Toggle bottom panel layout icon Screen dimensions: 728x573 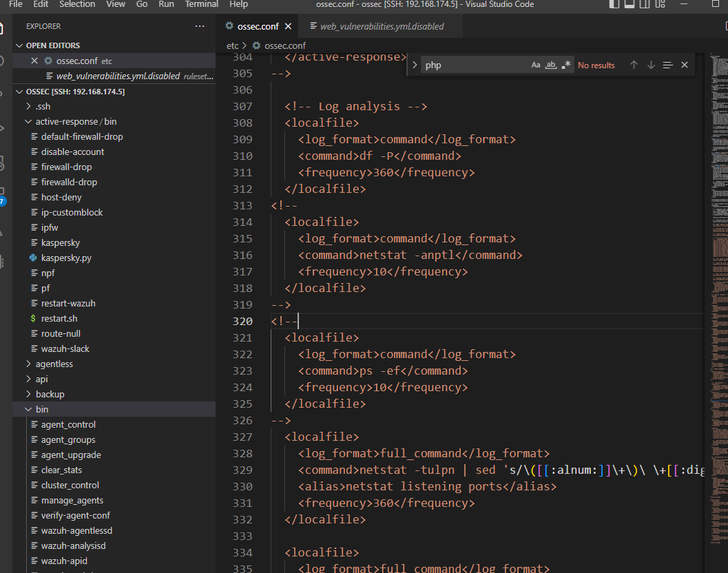(629, 4)
